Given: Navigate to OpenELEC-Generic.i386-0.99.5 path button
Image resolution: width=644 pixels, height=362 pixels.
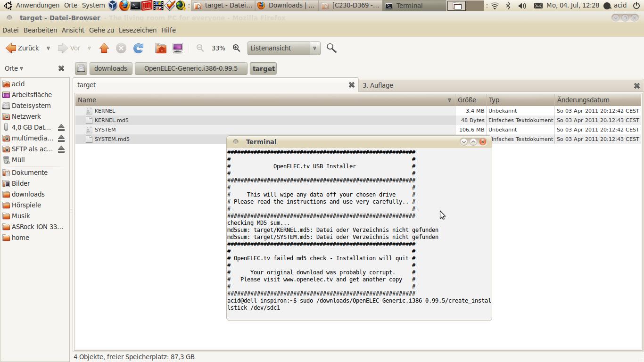Looking at the screenshot, I should tap(191, 68).
